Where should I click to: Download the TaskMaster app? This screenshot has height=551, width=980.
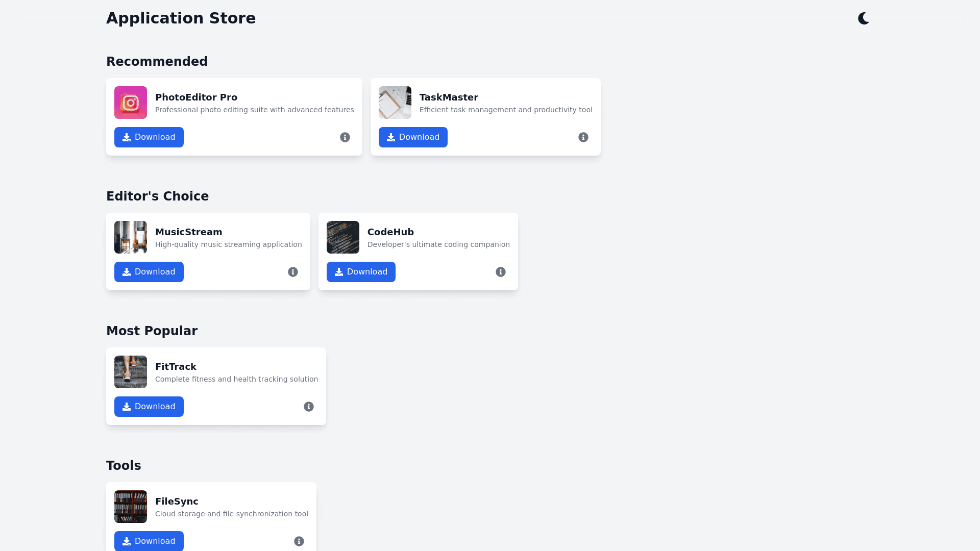(x=413, y=137)
